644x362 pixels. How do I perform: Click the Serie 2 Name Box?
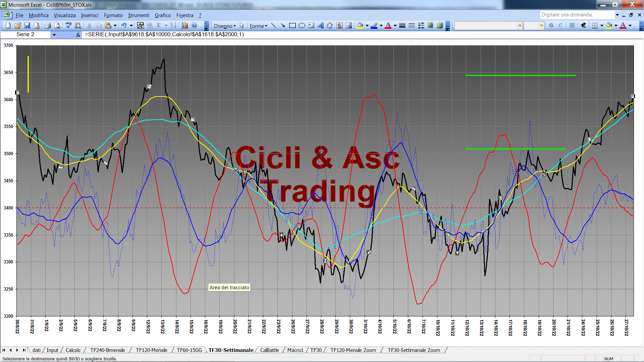pyautogui.click(x=25, y=35)
